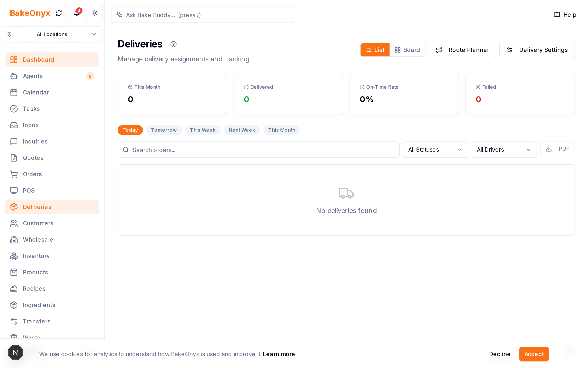Image resolution: width=588 pixels, height=368 pixels.
Task: Open Route Planner
Action: pyautogui.click(x=462, y=50)
